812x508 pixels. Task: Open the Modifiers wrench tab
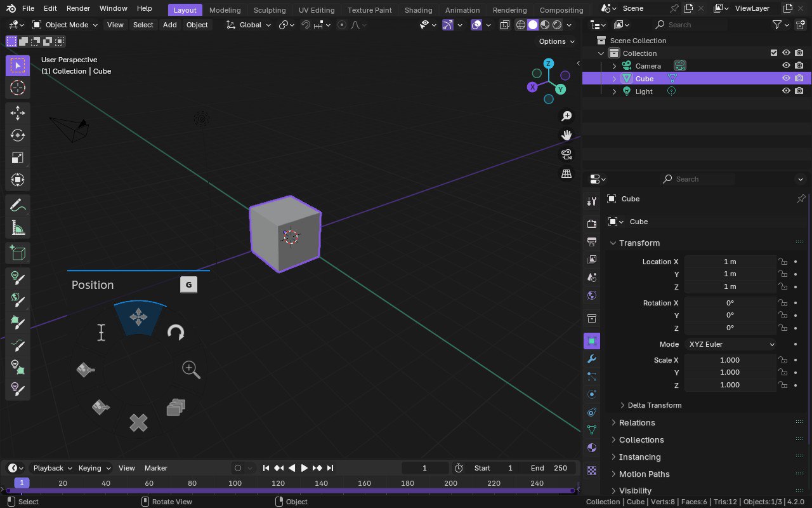(592, 359)
